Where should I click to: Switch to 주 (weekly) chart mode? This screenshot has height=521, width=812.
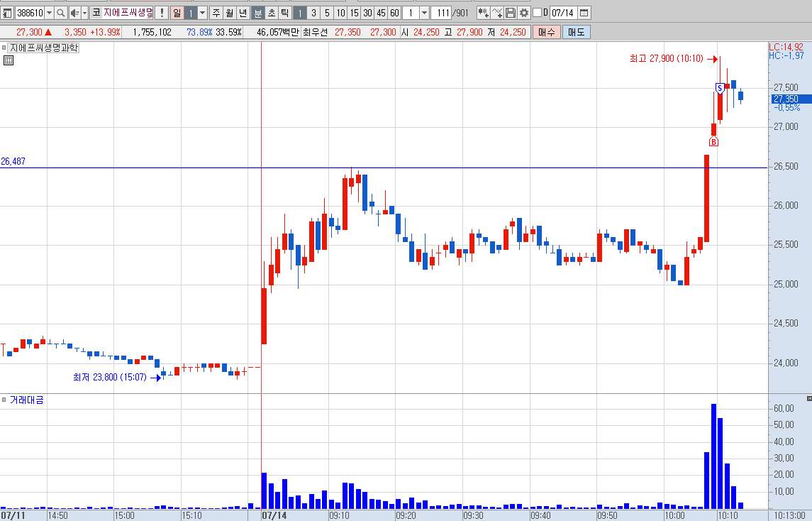tap(216, 13)
